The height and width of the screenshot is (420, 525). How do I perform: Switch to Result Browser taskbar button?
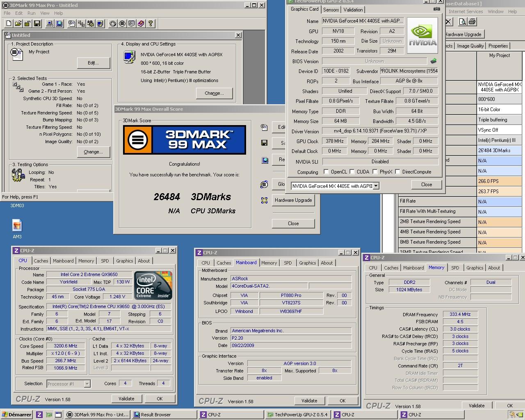[164, 415]
